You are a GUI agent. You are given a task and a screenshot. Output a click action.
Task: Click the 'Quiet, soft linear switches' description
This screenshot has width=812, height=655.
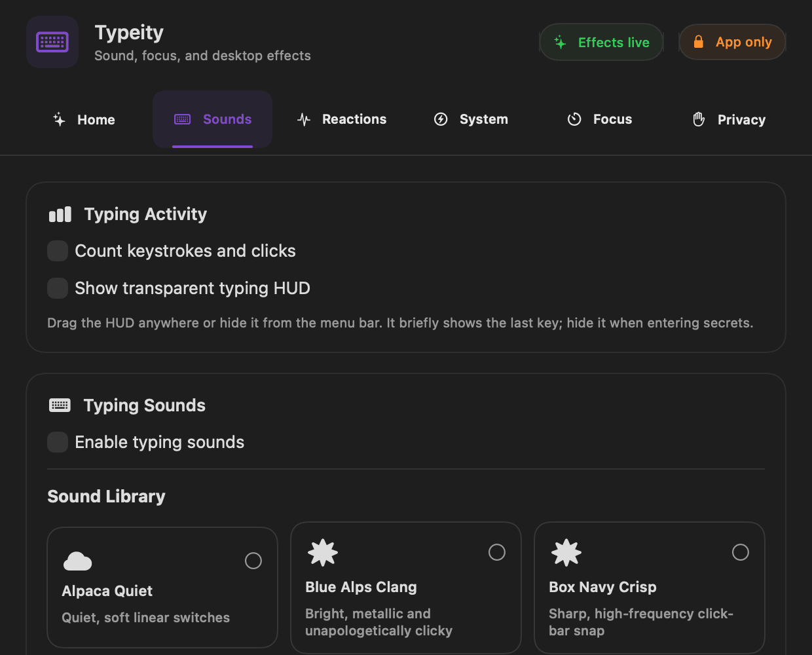pos(145,618)
